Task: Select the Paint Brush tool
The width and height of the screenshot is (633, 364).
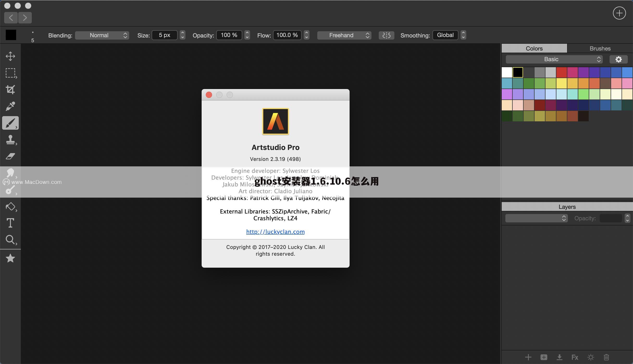Action: (x=10, y=123)
